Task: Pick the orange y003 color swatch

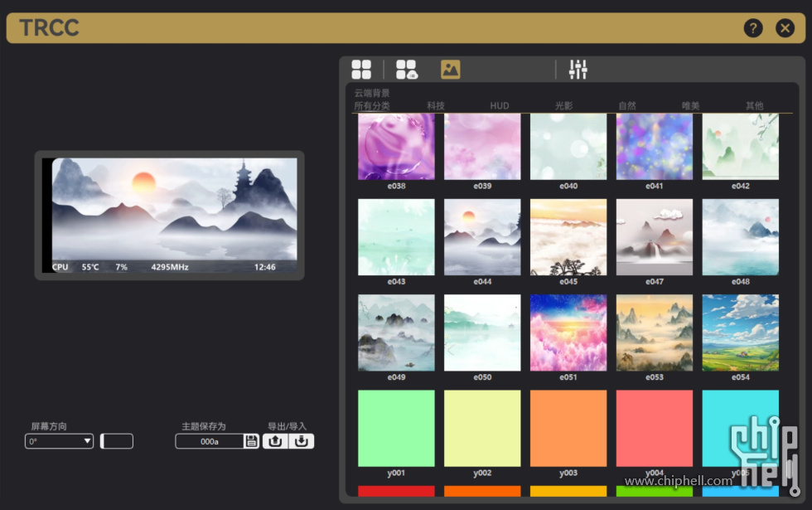Action: (x=568, y=428)
